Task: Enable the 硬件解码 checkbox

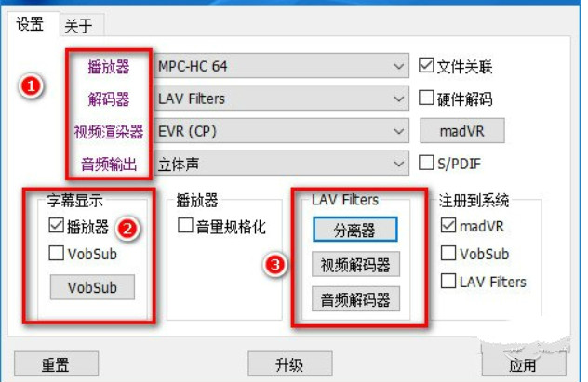Action: coord(426,98)
